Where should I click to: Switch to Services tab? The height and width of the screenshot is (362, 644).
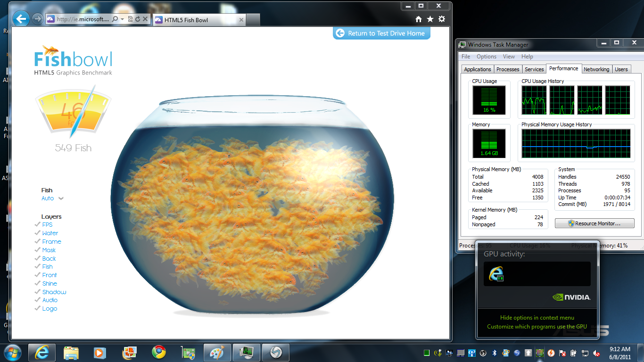click(x=534, y=69)
